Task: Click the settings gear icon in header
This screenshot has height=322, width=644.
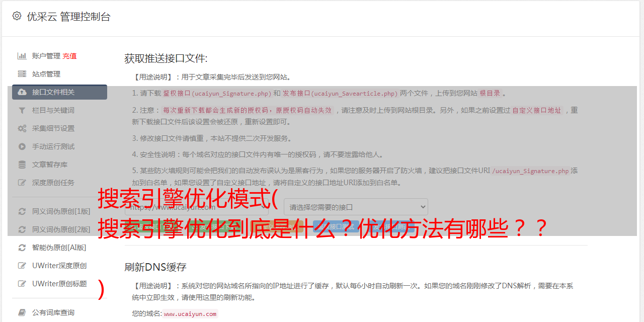Action: pyautogui.click(x=17, y=16)
